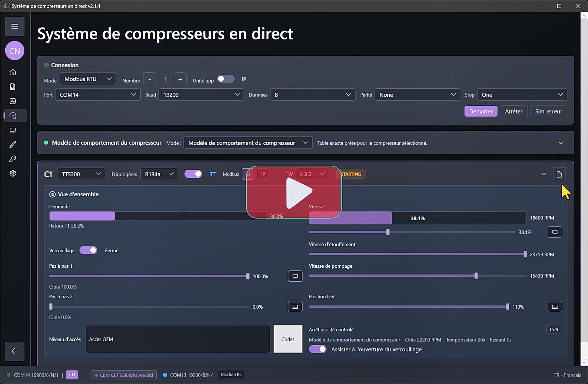This screenshot has width=588, height=384.
Task: Click the Pas à pas 1 laptop icon
Action: [295, 276]
